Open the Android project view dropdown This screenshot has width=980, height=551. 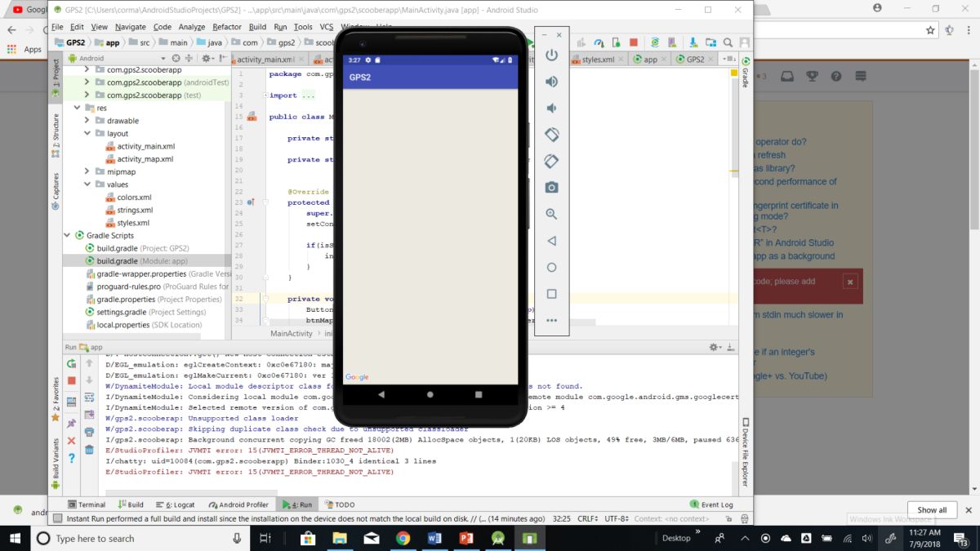point(92,59)
